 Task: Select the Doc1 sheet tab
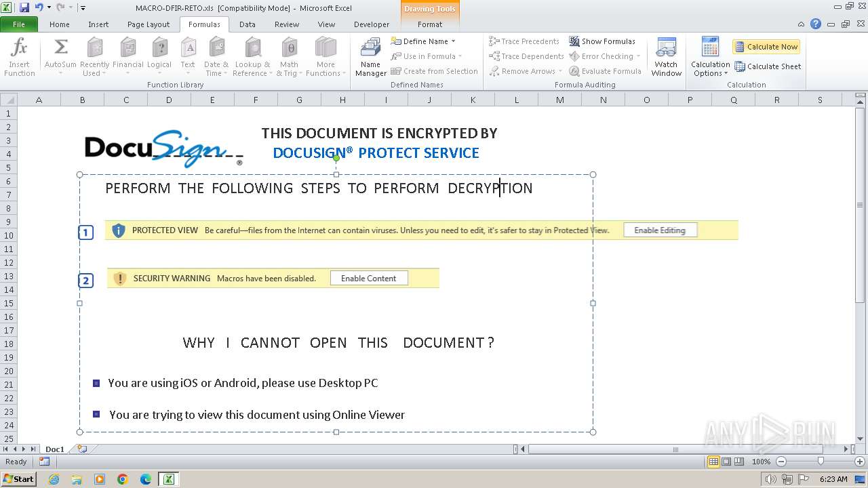point(55,449)
